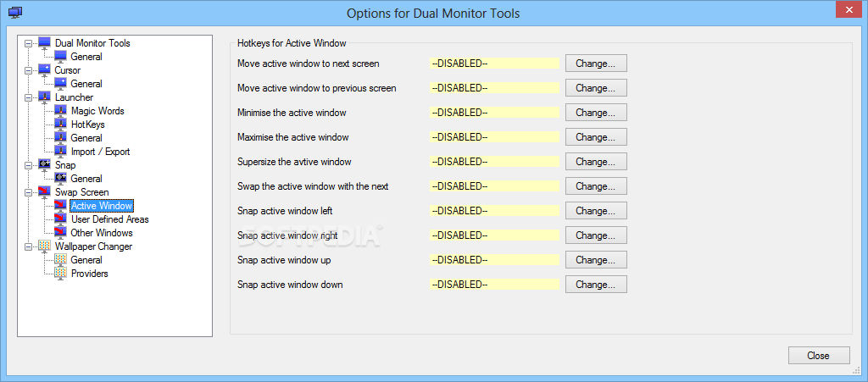Click the application icon in the title bar
This screenshot has width=868, height=382.
pyautogui.click(x=15, y=12)
